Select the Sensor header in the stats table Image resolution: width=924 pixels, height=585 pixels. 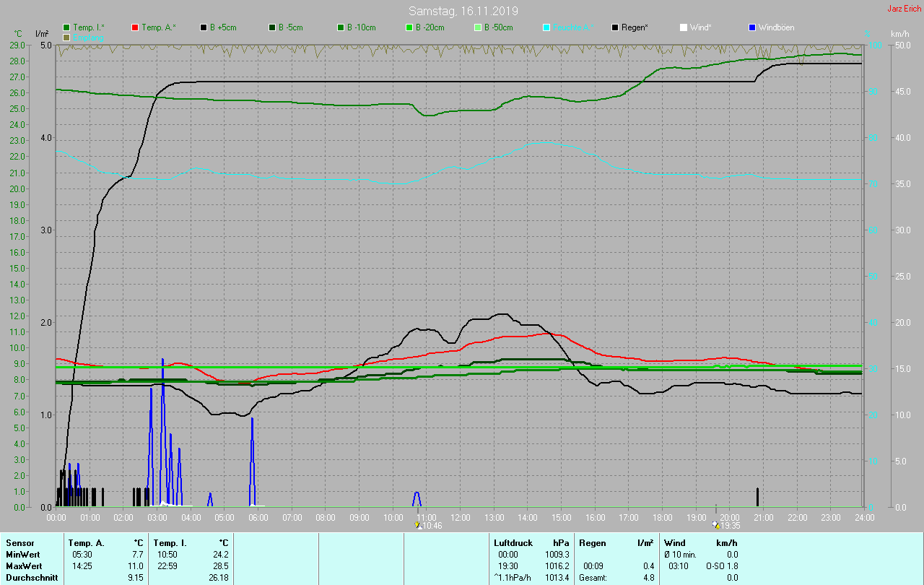(x=19, y=542)
